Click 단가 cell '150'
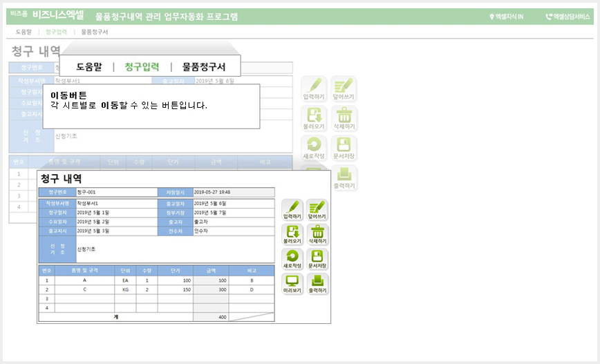Viewport: 600px width, 364px height. [x=176, y=289]
